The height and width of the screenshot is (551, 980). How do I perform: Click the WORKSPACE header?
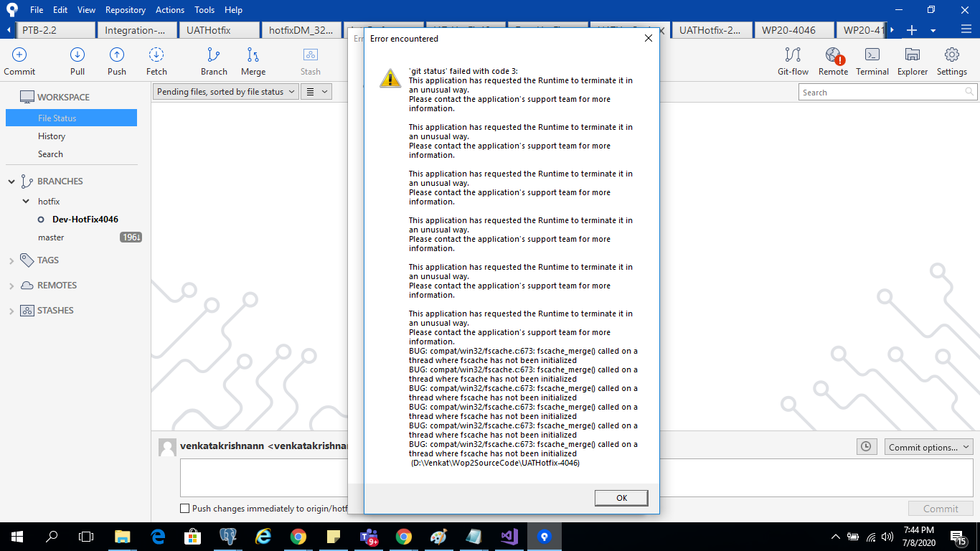pos(64,97)
